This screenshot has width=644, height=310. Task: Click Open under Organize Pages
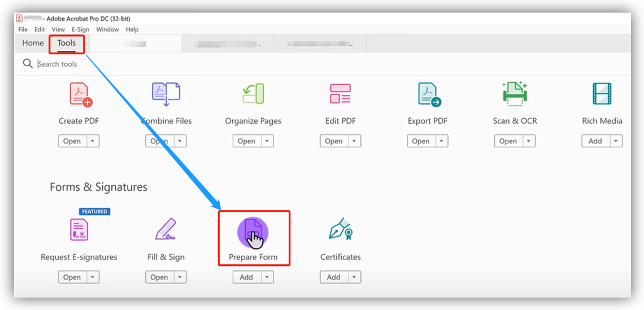(x=246, y=141)
